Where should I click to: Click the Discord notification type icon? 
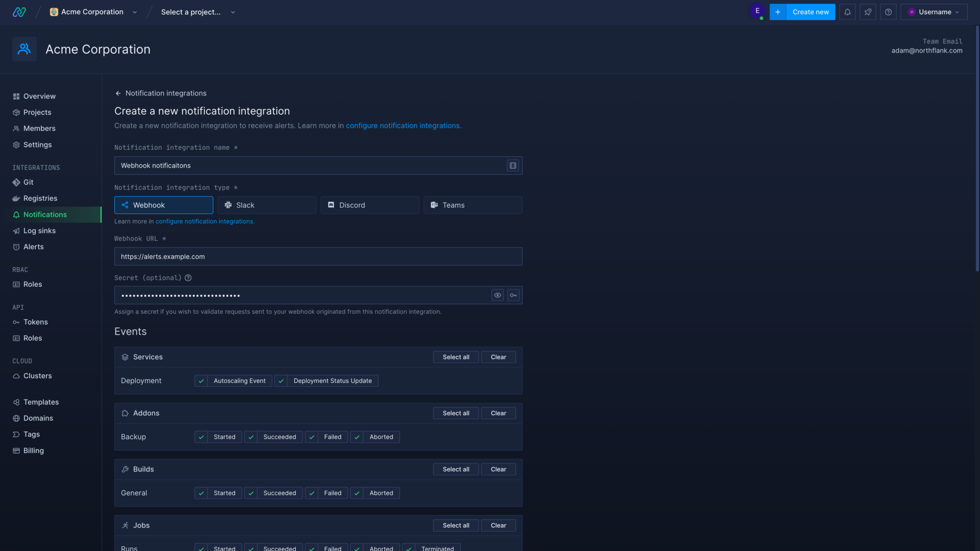pos(330,205)
